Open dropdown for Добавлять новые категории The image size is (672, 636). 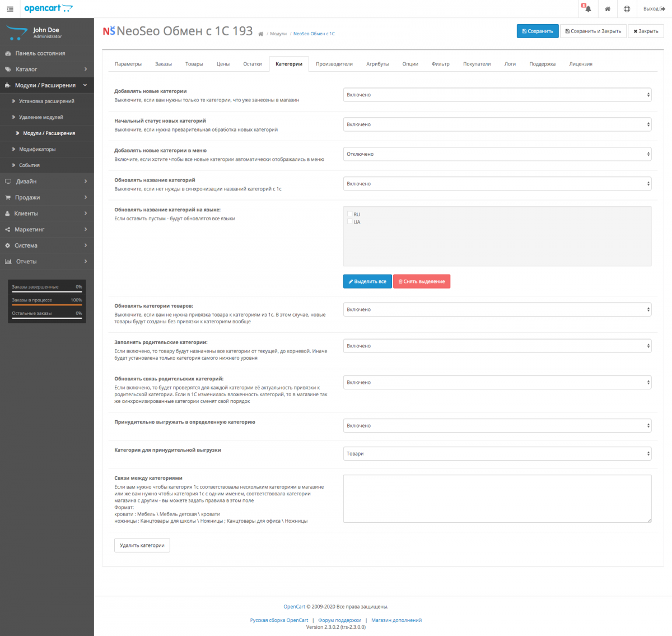[x=497, y=95]
